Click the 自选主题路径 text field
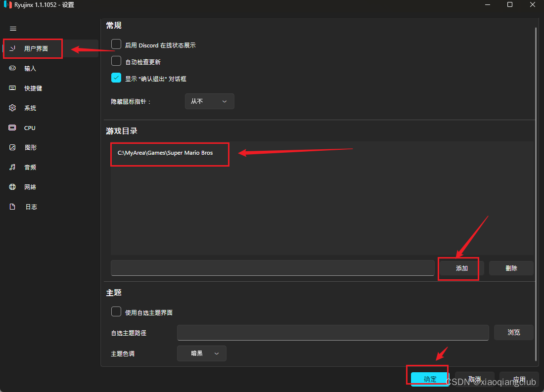This screenshot has width=544, height=392. pyautogui.click(x=333, y=333)
